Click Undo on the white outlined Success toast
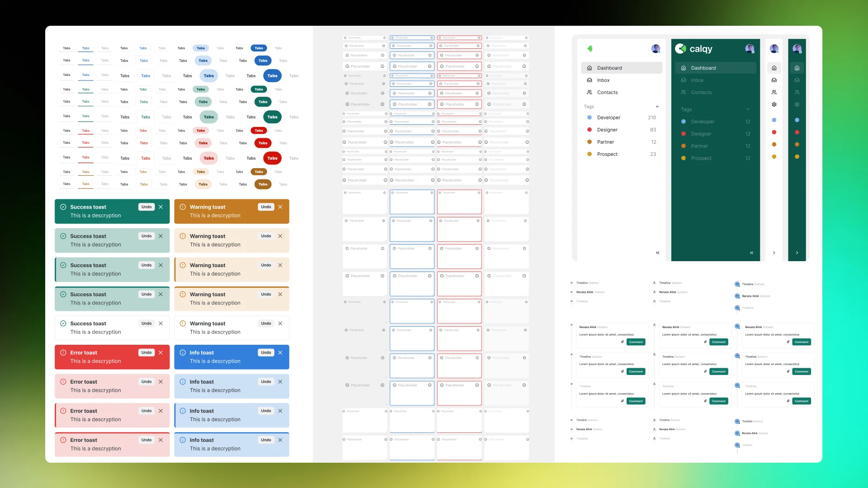This screenshot has width=868, height=488. [x=146, y=324]
